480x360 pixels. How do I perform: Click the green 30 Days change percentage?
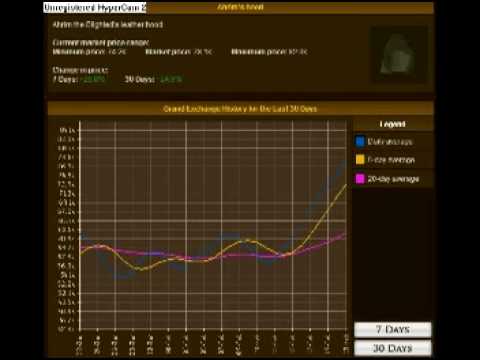click(x=171, y=79)
